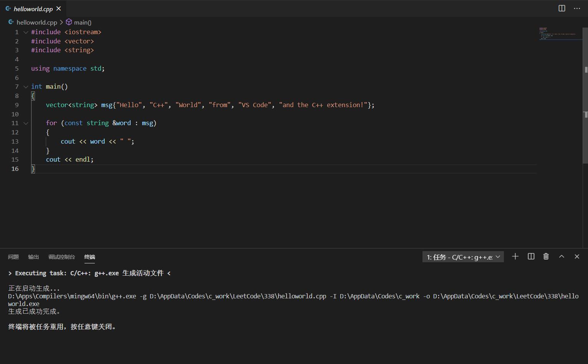
Task: Split the terminal panel
Action: [x=531, y=256]
